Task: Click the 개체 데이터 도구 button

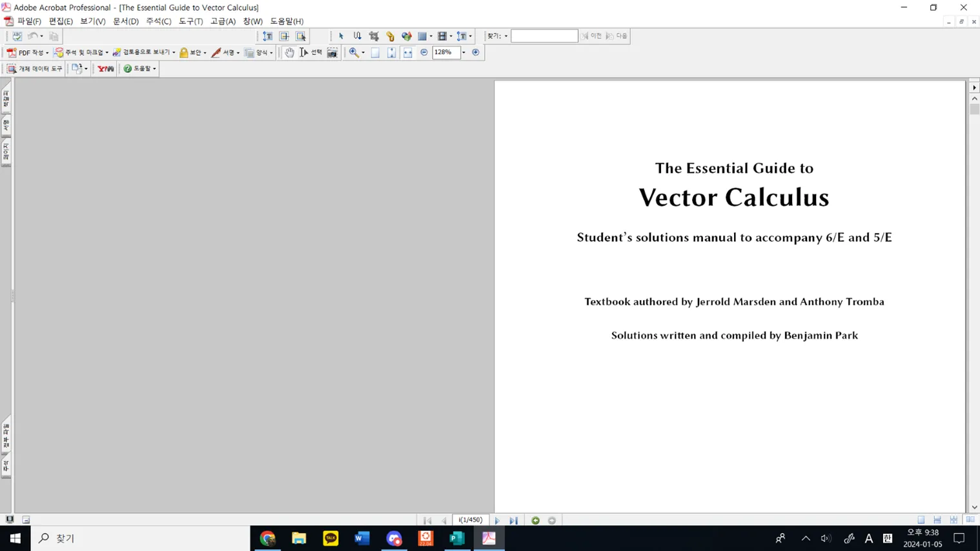Action: (x=35, y=68)
